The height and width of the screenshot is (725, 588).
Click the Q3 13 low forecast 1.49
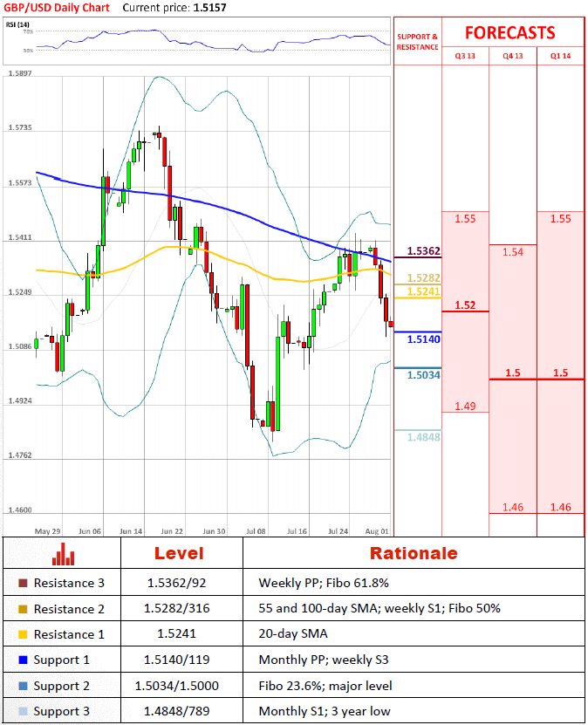click(x=465, y=407)
